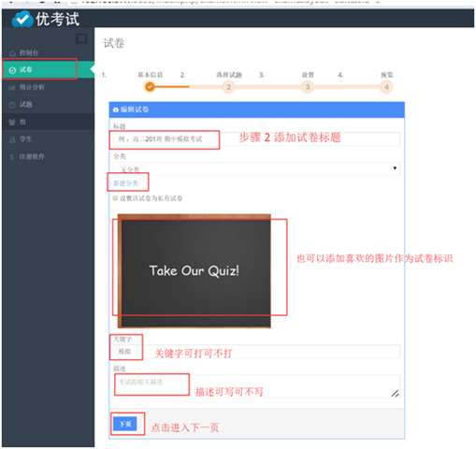Open the 学生 students sidebar icon
This screenshot has width=476, height=449.
point(12,139)
